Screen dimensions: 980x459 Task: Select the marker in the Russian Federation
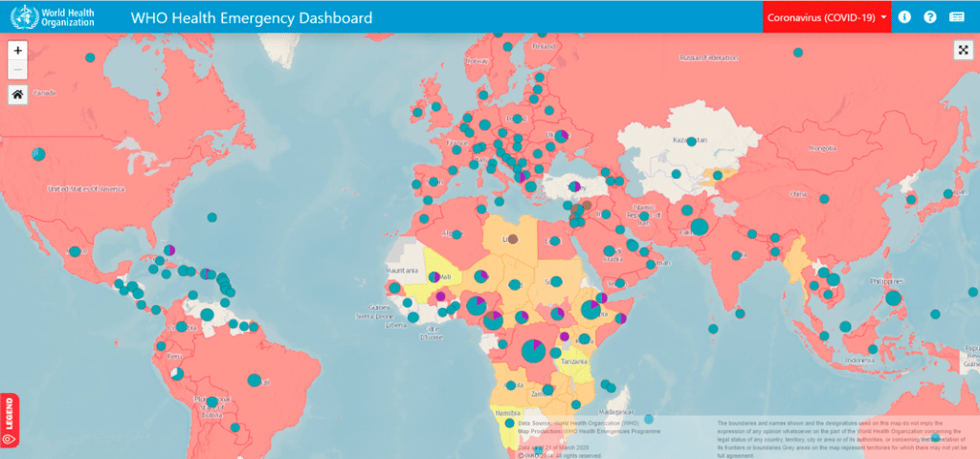(x=798, y=53)
